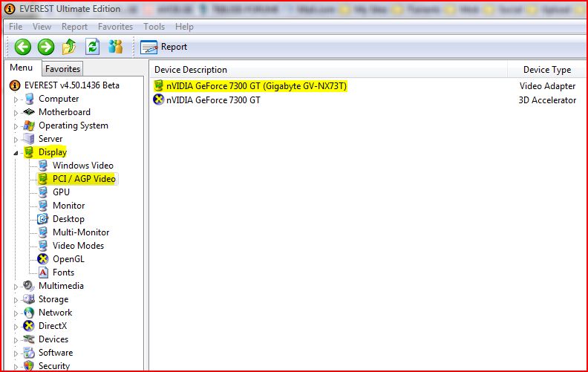Select the GPU tree item
Viewport: 588px width, 372px height.
pyautogui.click(x=61, y=192)
